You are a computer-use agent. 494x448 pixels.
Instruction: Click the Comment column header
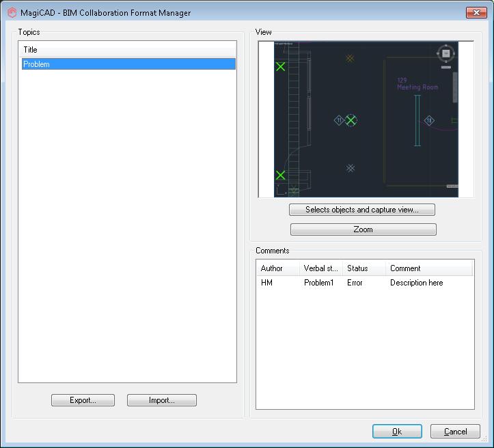[x=429, y=268]
